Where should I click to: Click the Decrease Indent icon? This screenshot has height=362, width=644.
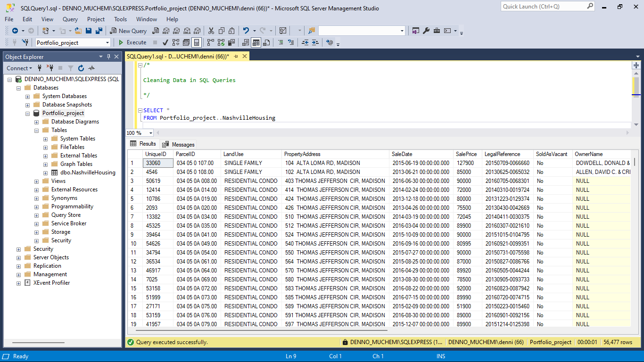tap(305, 42)
